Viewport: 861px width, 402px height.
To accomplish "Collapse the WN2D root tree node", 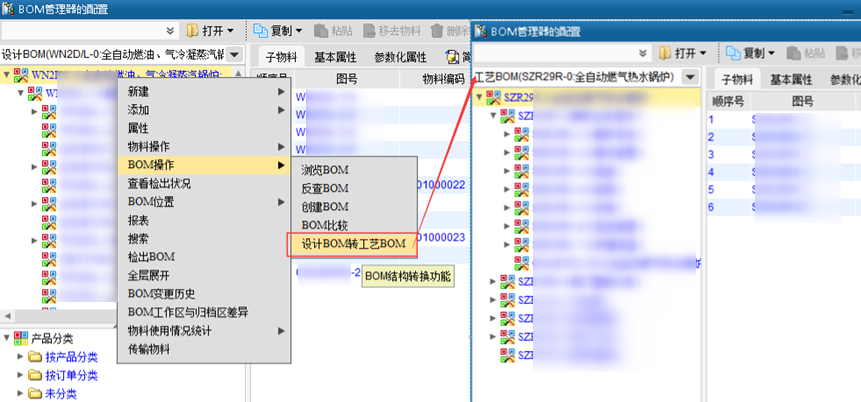I will coord(6,74).
